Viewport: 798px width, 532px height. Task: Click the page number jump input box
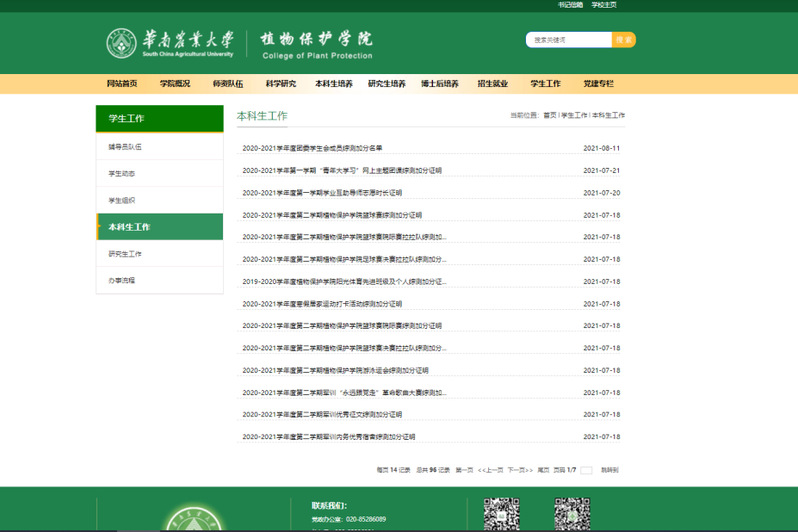pyautogui.click(x=586, y=470)
